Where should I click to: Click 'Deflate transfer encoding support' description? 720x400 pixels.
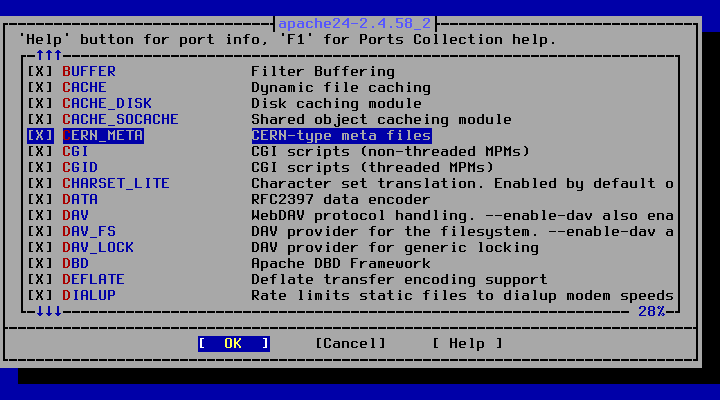(399, 280)
